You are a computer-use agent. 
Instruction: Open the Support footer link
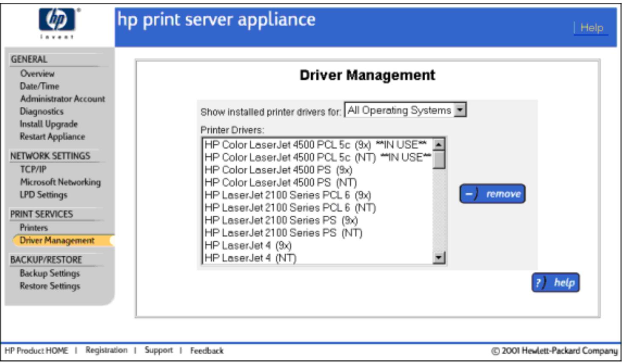(x=159, y=350)
